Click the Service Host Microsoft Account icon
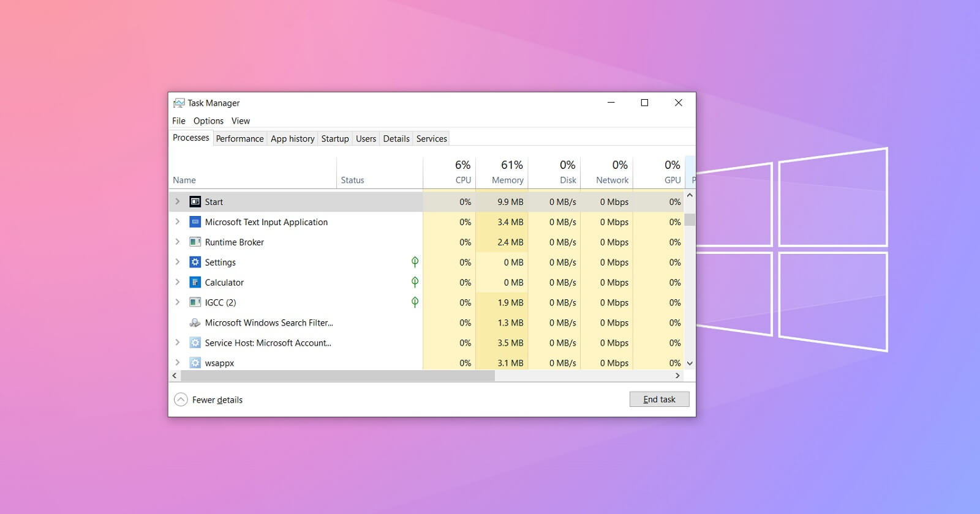 coord(195,343)
